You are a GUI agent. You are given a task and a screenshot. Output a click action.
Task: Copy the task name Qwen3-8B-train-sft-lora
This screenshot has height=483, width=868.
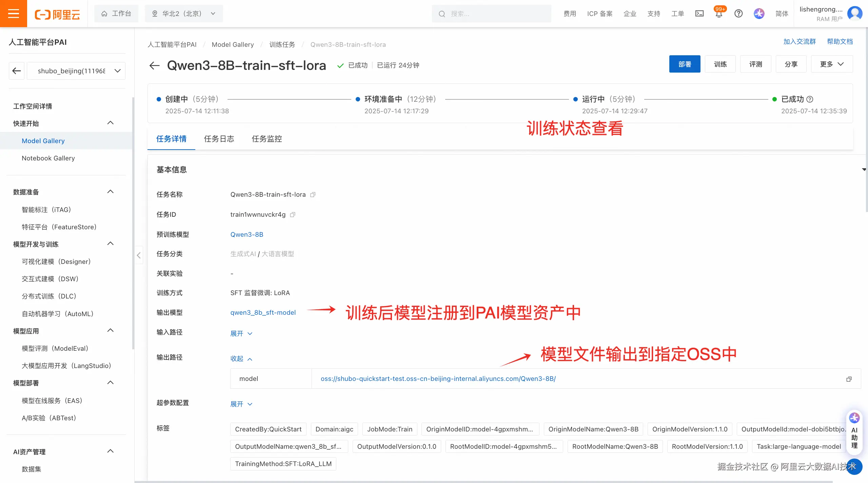tap(313, 195)
